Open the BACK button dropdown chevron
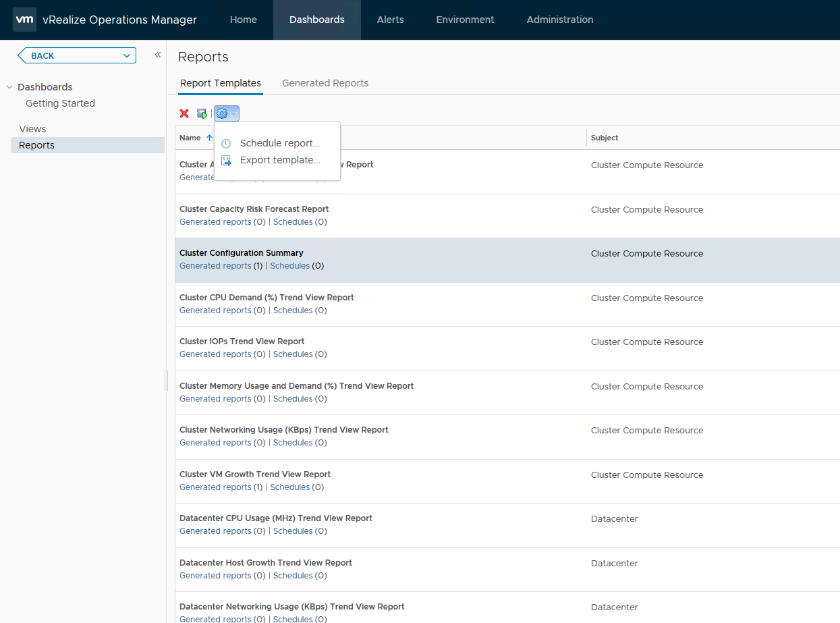 tap(127, 56)
